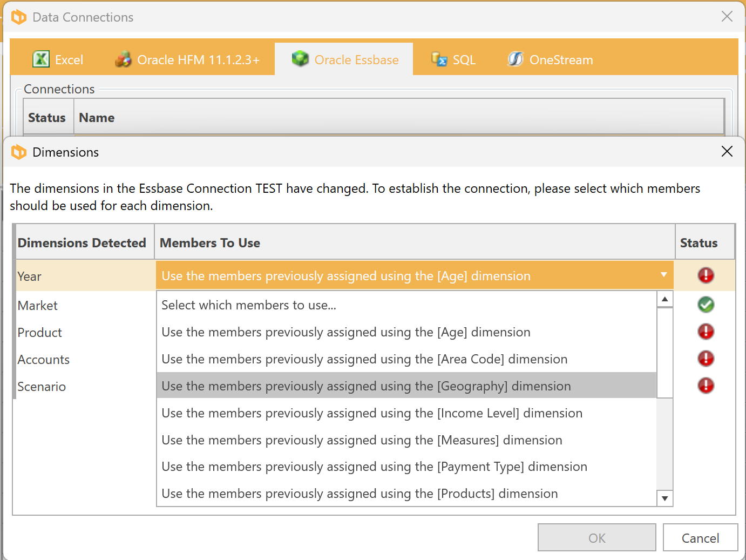Click the dropdown list scroll down arrow
Image resolution: width=746 pixels, height=560 pixels.
[665, 498]
